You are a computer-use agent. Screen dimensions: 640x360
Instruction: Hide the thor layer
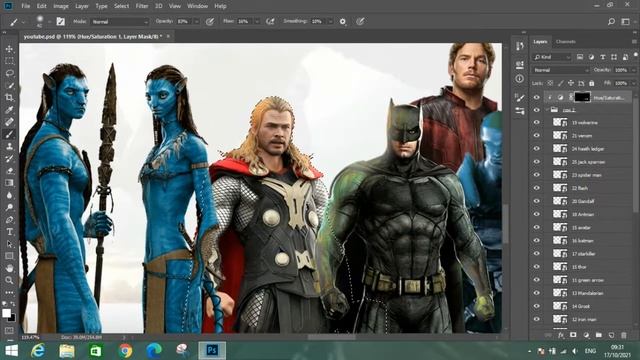point(536,267)
